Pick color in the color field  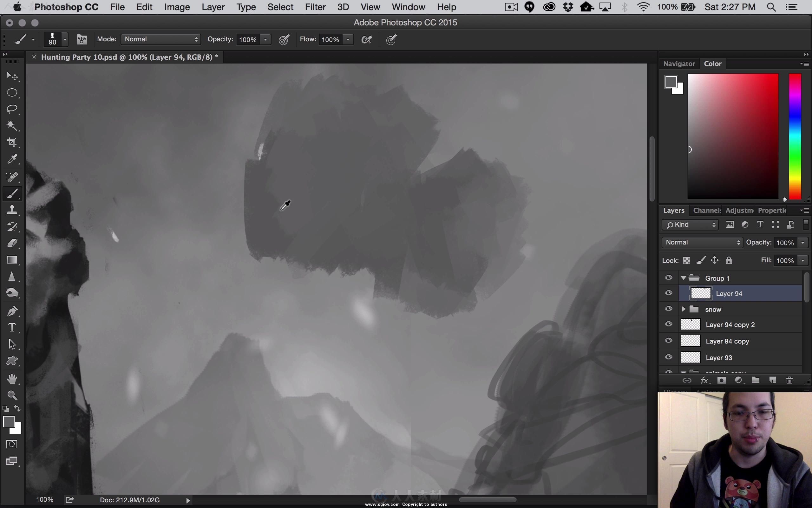click(733, 137)
